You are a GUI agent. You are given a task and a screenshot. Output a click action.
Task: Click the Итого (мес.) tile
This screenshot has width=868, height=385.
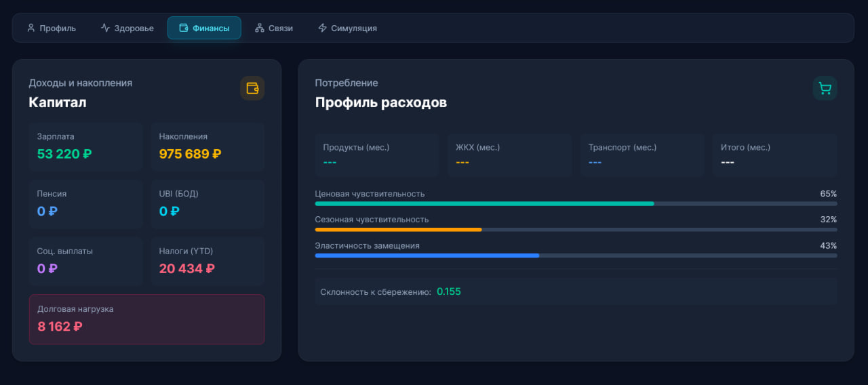[774, 155]
